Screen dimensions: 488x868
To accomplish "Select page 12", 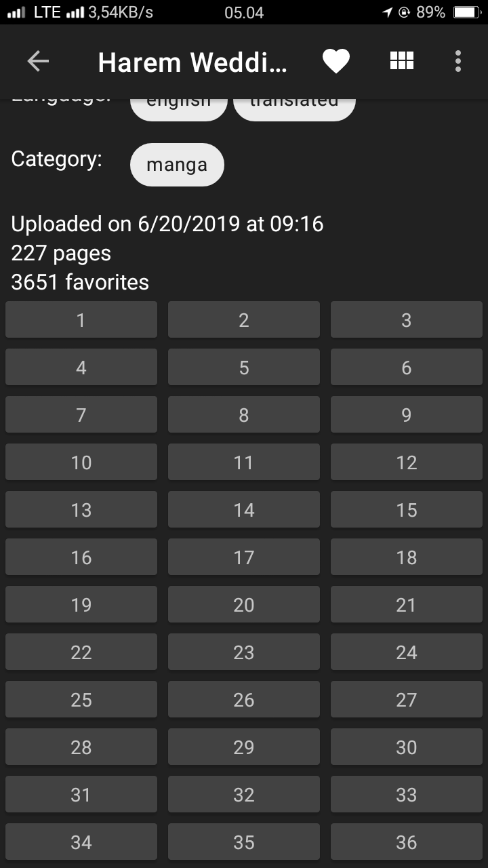I will coord(406,462).
